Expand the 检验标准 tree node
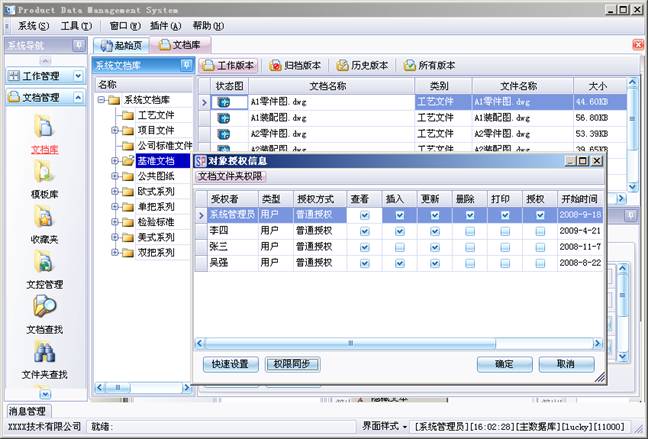 pos(115,222)
